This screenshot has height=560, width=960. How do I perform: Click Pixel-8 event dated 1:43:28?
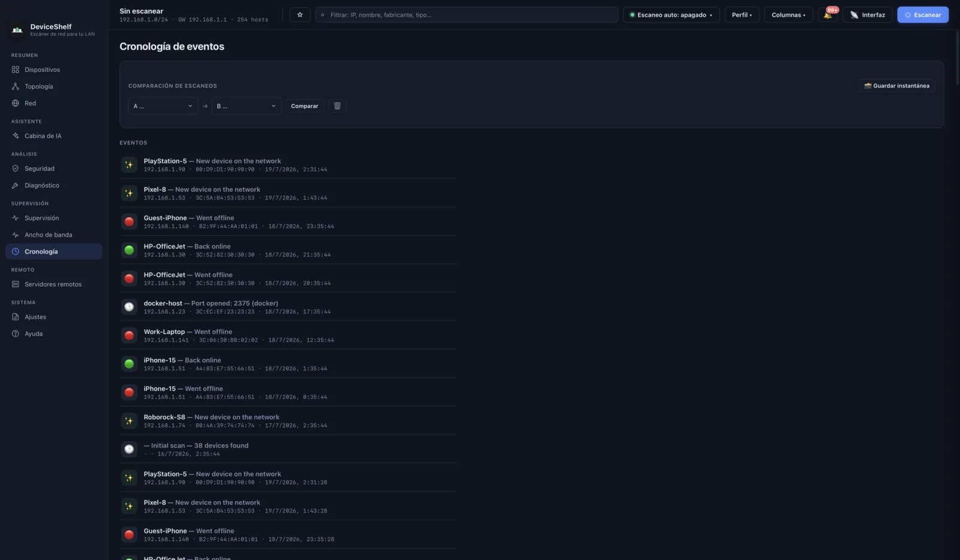(x=288, y=507)
